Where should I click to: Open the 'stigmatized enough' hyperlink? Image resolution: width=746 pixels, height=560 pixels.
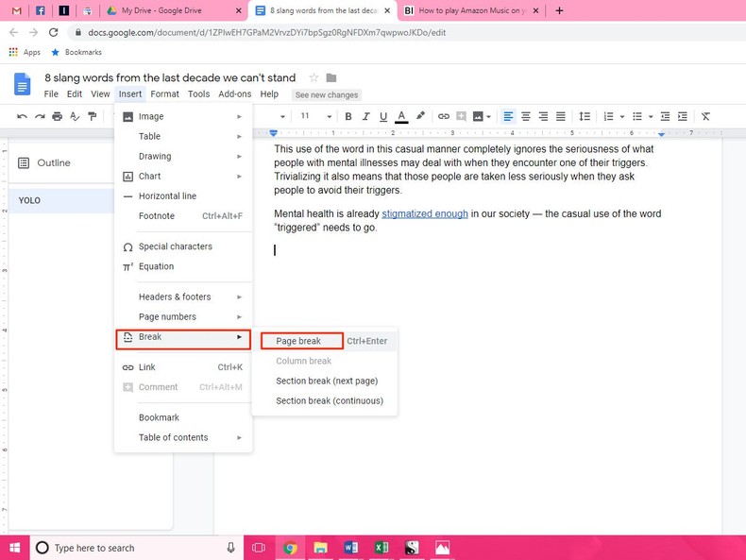click(424, 213)
